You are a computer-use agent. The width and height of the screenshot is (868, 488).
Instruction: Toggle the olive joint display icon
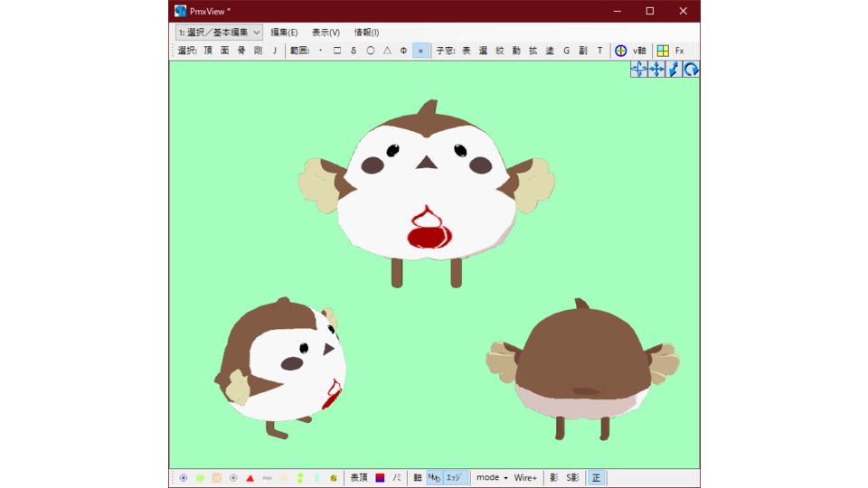tap(334, 477)
